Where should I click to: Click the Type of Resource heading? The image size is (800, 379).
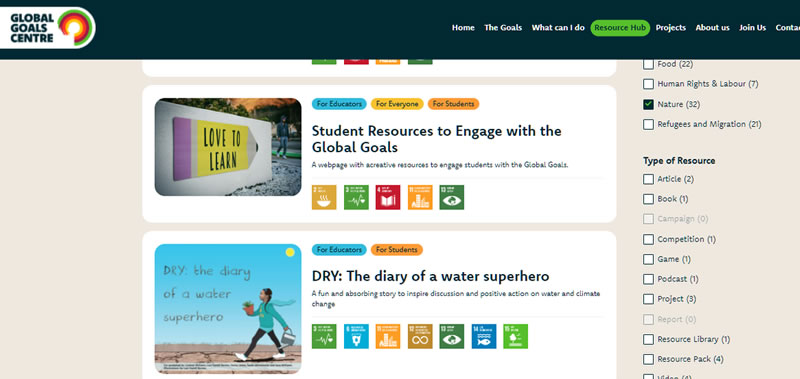(x=679, y=161)
